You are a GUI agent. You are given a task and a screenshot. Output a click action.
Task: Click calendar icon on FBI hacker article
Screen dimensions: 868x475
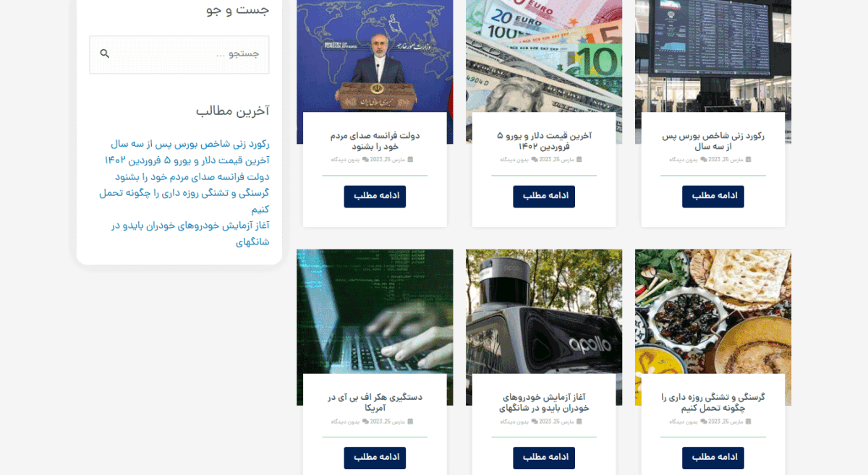tap(410, 421)
